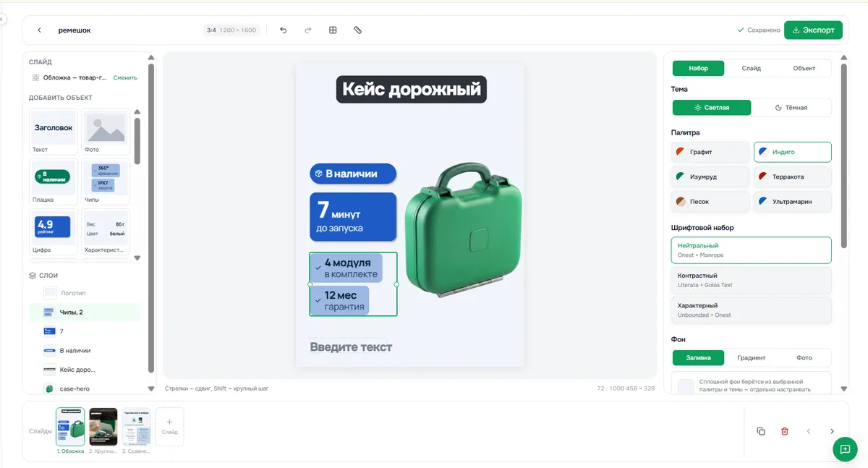Go back using the arrow beside ремешок

point(39,30)
